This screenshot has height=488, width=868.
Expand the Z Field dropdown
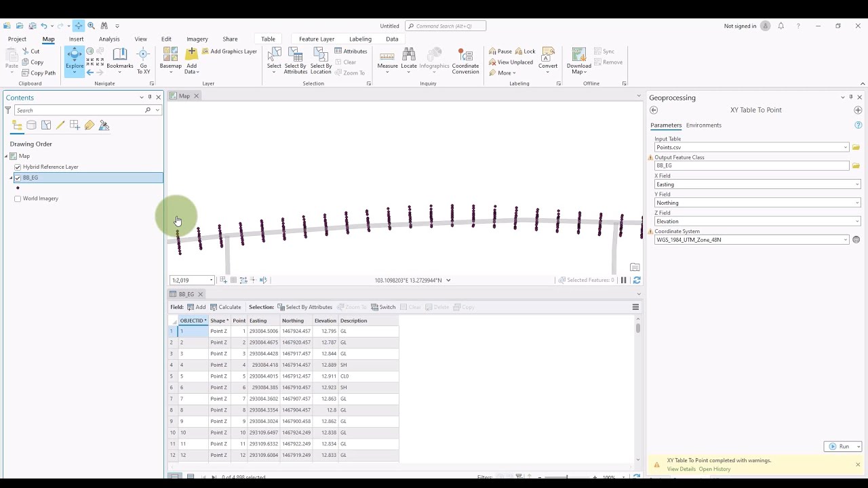coord(857,221)
